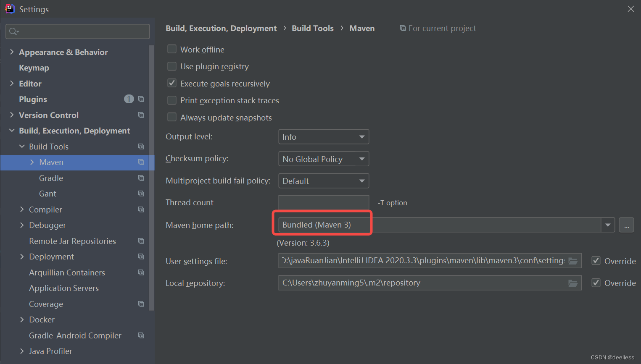Enable Print exception stack traces
The height and width of the screenshot is (364, 641).
click(172, 100)
